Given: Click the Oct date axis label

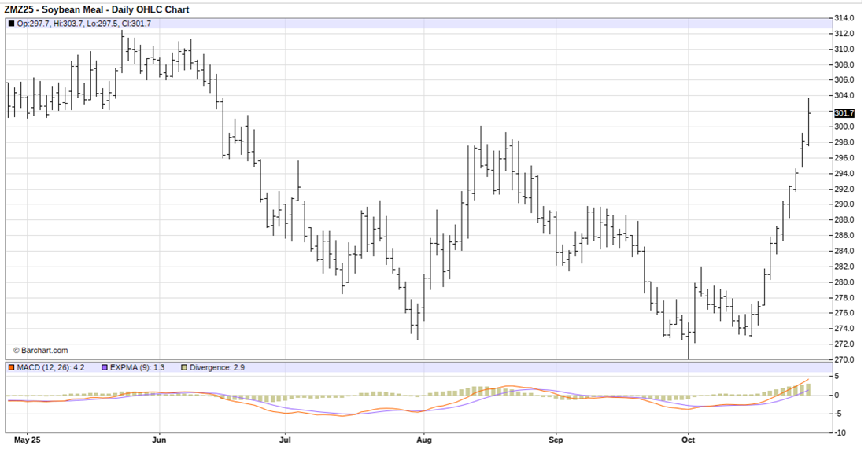Looking at the screenshot, I should click(x=688, y=440).
